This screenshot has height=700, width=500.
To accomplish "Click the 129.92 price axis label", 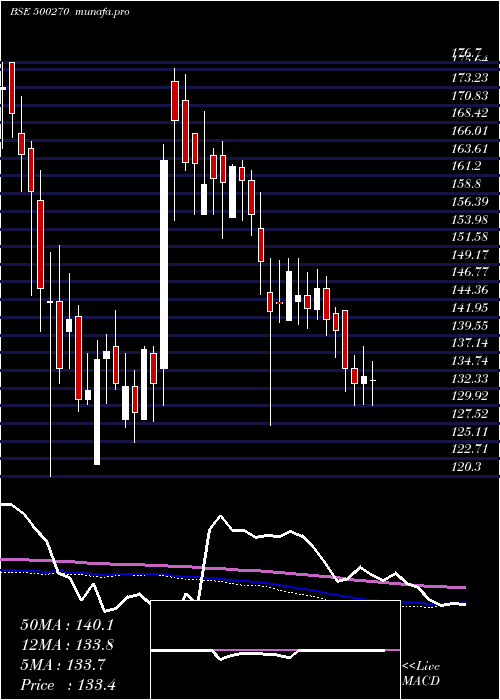I will click(x=470, y=396).
